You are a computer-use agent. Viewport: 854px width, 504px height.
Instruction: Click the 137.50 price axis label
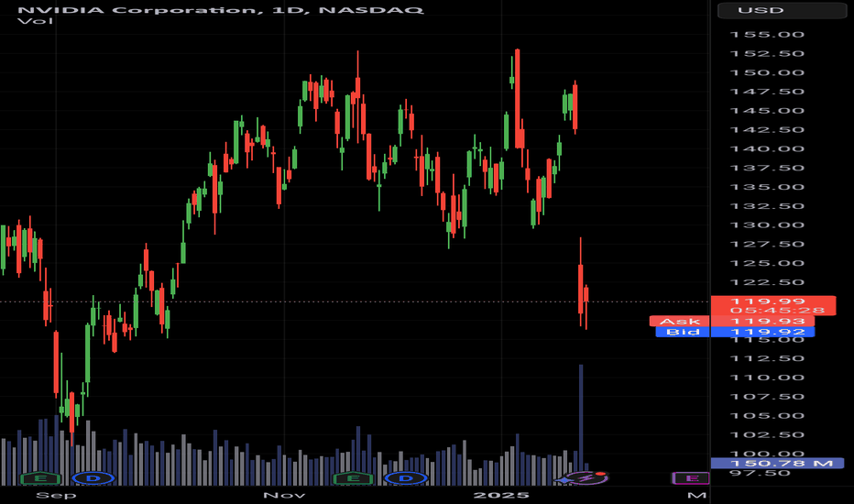pos(767,168)
